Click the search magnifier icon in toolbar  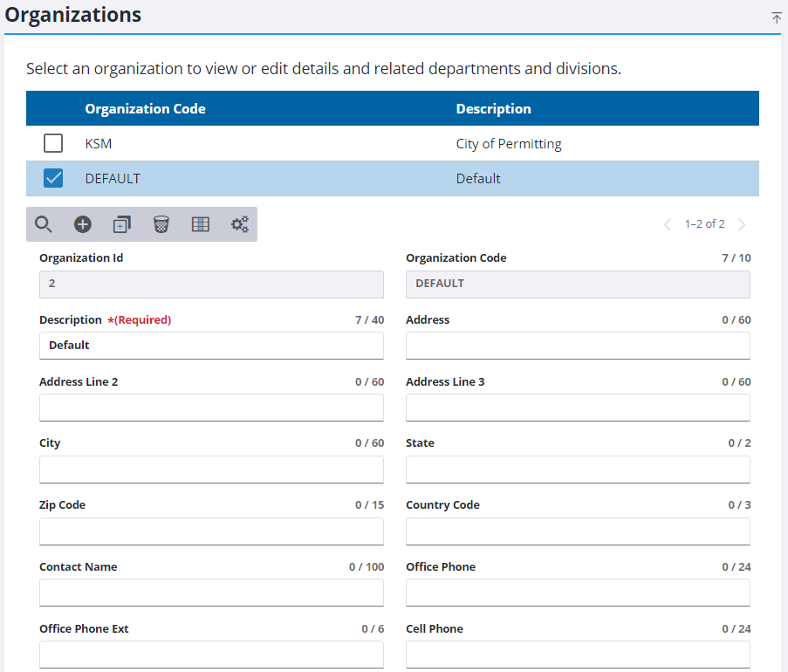pyautogui.click(x=44, y=224)
